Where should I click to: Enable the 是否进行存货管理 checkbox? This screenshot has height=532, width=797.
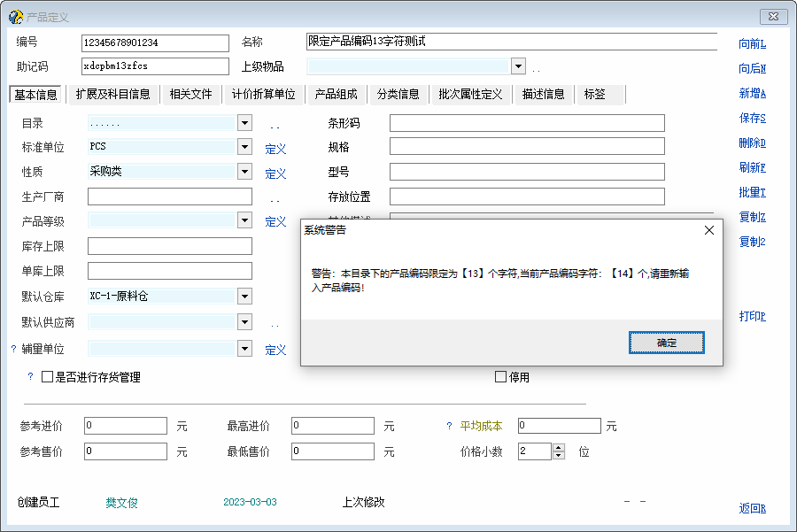tap(48, 377)
